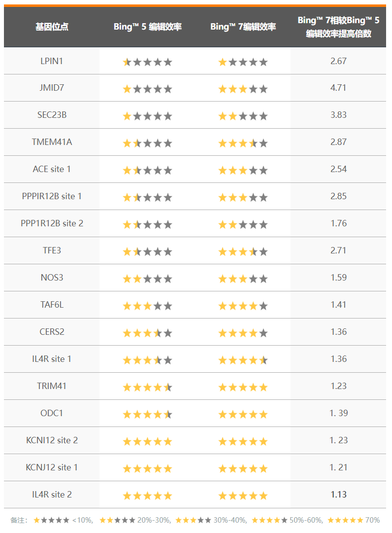The height and width of the screenshot is (533, 392).
Task: Click the 编辑效率提高倍数 column header
Action: tap(338, 27)
